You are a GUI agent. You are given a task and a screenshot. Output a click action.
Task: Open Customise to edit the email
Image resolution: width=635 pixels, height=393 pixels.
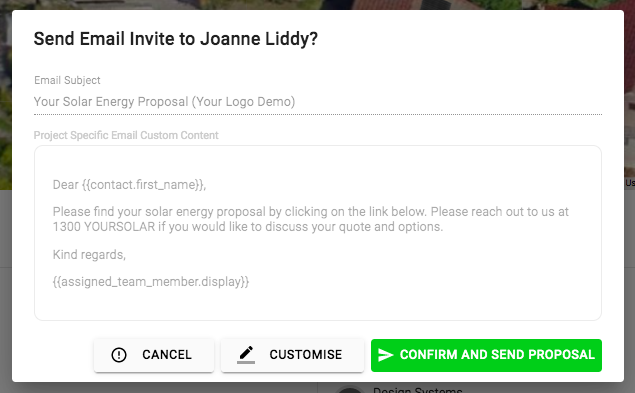tap(292, 355)
